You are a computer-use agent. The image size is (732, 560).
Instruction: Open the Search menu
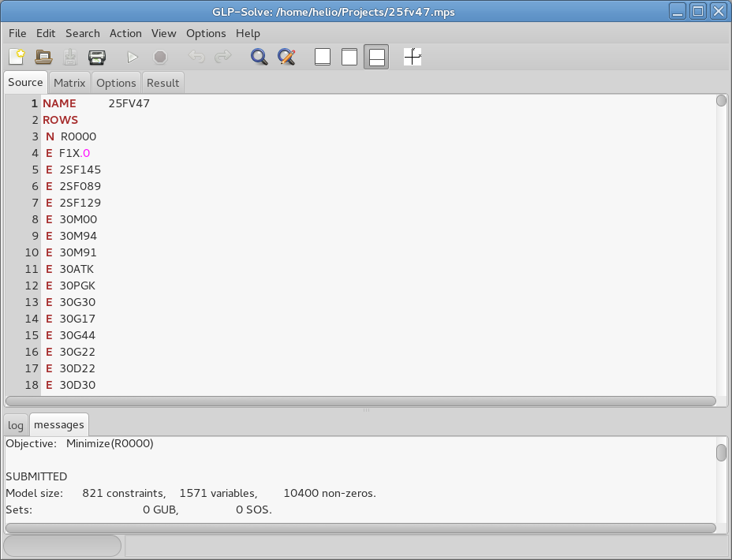pyautogui.click(x=83, y=34)
